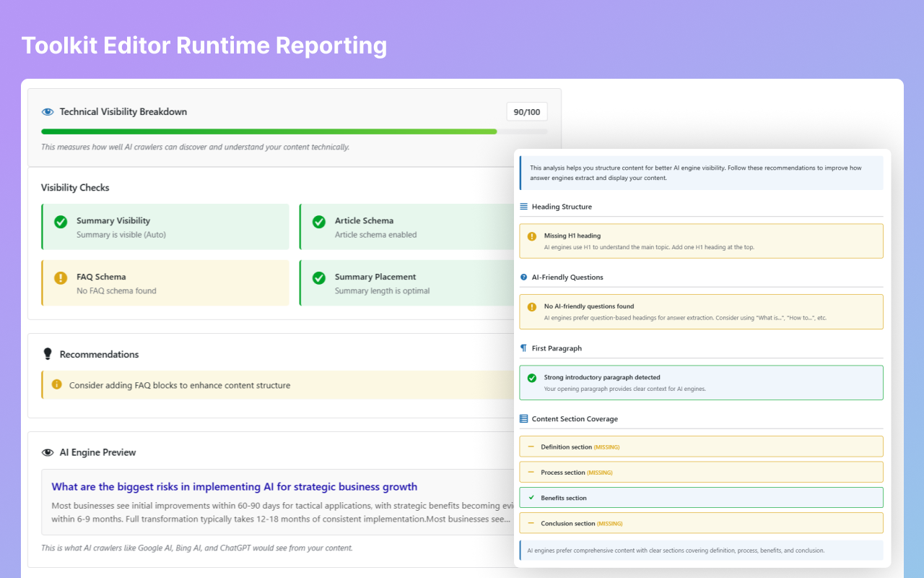
Task: Open the question about AI implementation risks
Action: (235, 486)
